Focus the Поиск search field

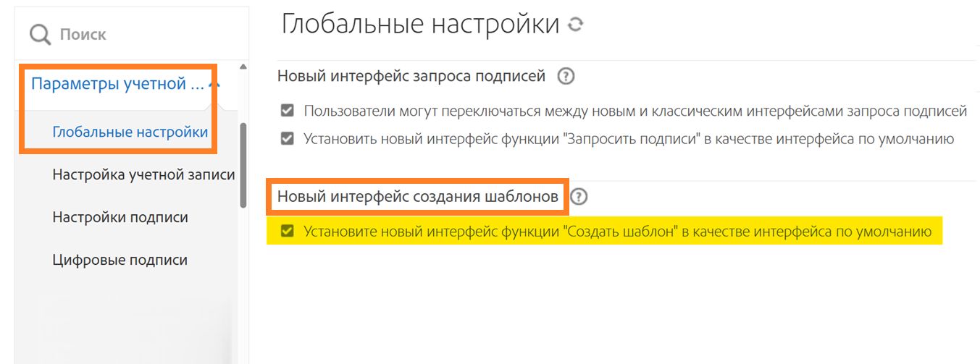click(145, 35)
